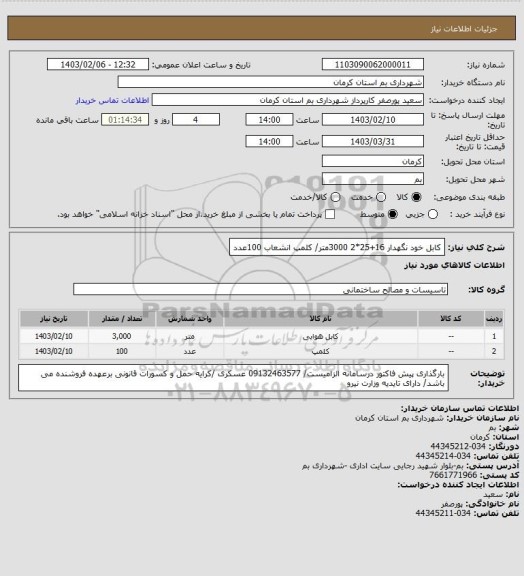524x576 pixels.
Task: Click the contact phone 44345214-034
Action: [443, 456]
